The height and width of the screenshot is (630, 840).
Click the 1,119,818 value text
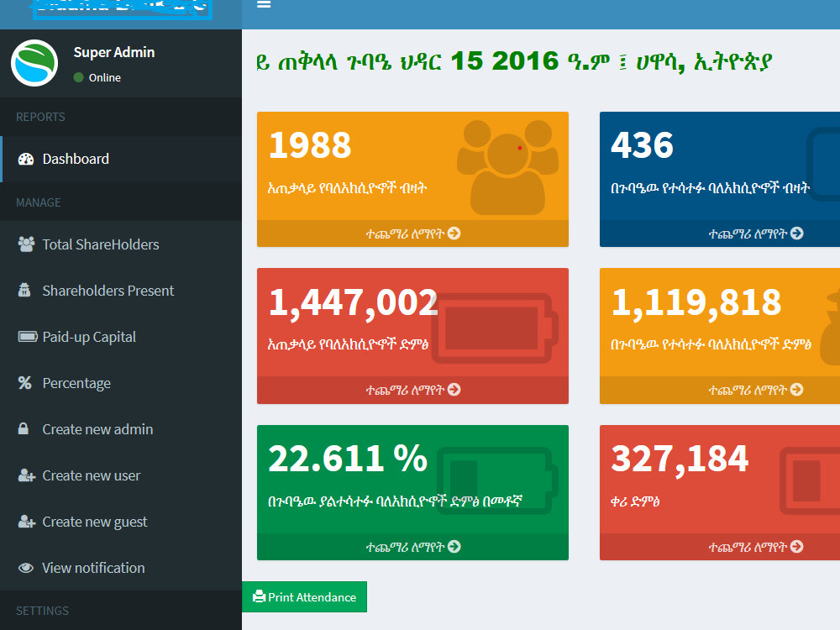(x=696, y=302)
